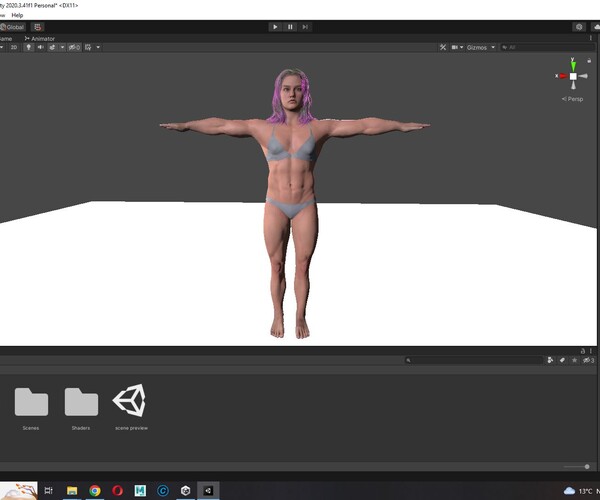Open the component editor tools icon

tap(443, 47)
